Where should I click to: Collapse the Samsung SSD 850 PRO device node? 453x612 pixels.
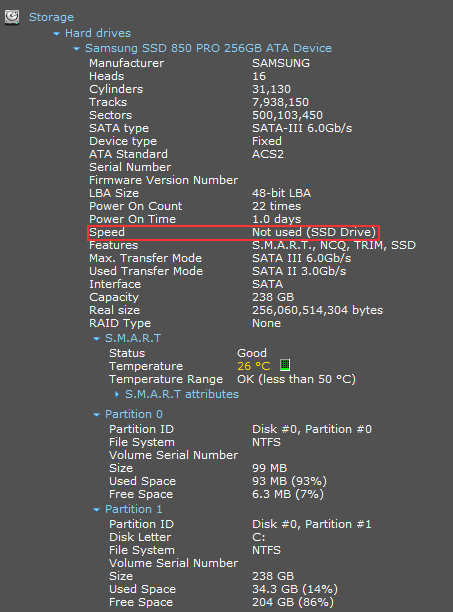coord(76,49)
